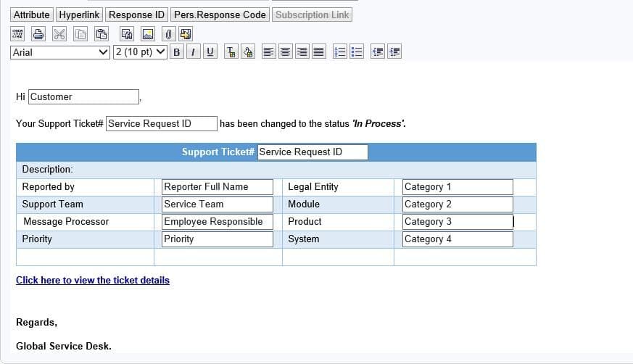Click the Hyperlink button
Image resolution: width=633 pixels, height=364 pixels.
pyautogui.click(x=79, y=15)
